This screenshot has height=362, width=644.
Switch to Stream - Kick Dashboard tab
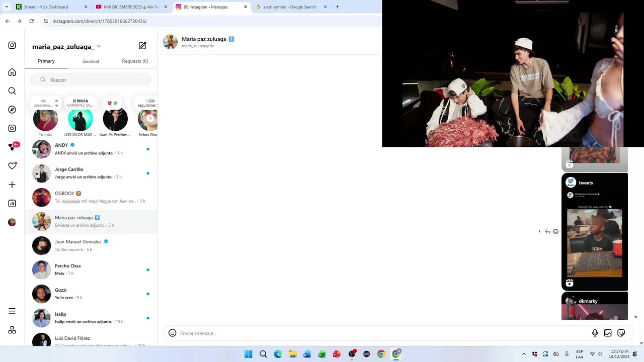[50, 7]
